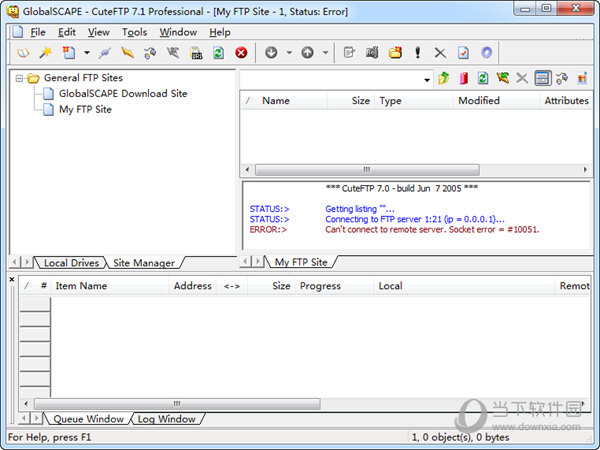Click the View file toolbar icon
600x450 pixels.
372,52
